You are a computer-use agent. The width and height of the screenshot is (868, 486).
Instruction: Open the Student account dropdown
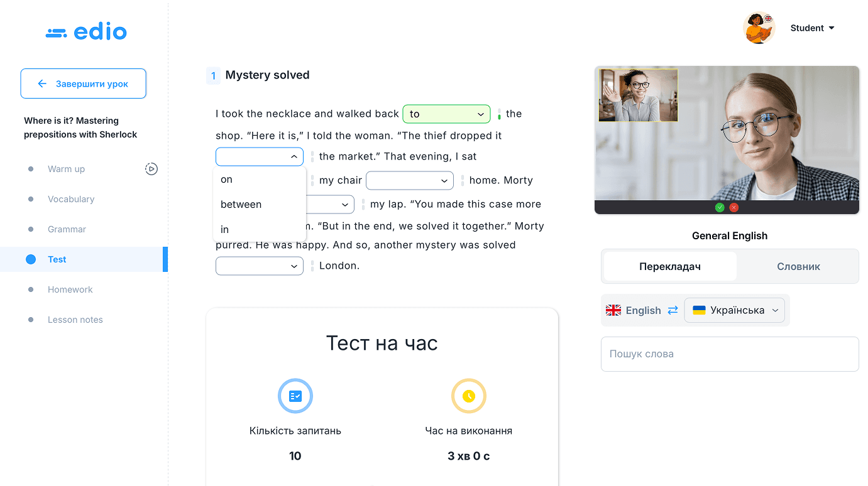812,28
